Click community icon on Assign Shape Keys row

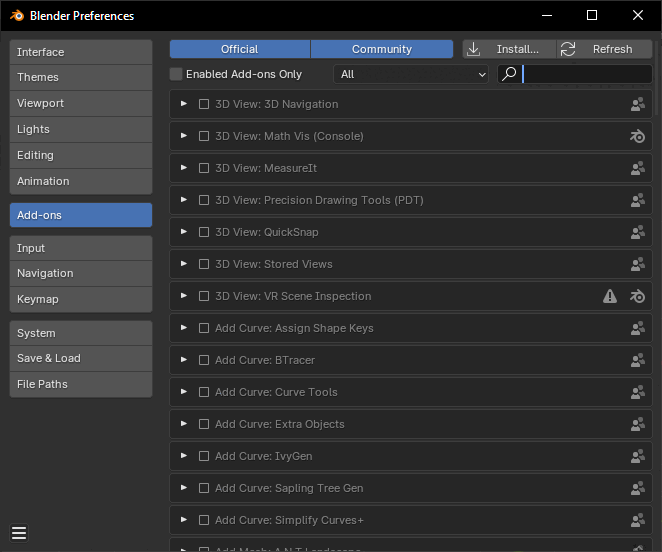coord(638,328)
